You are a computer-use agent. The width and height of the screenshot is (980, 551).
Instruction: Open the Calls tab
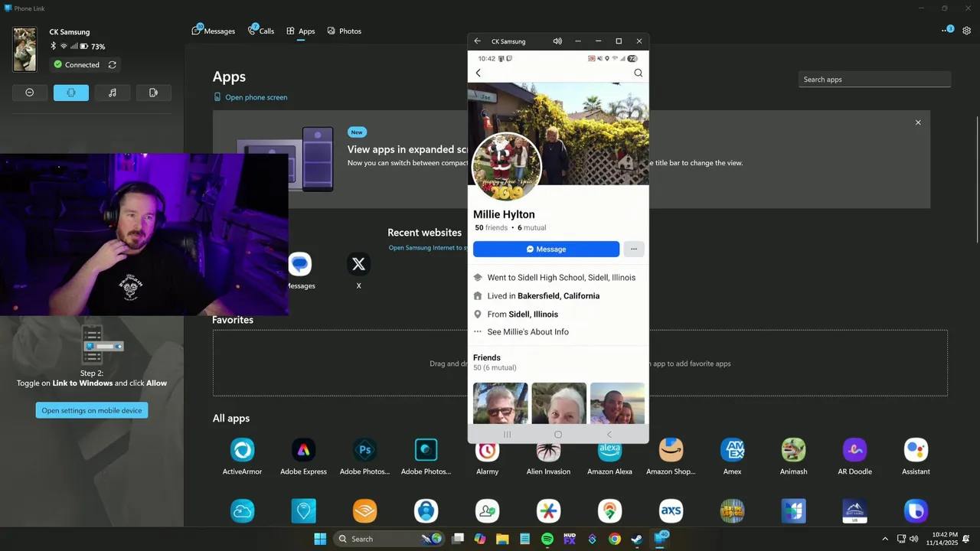tap(261, 31)
